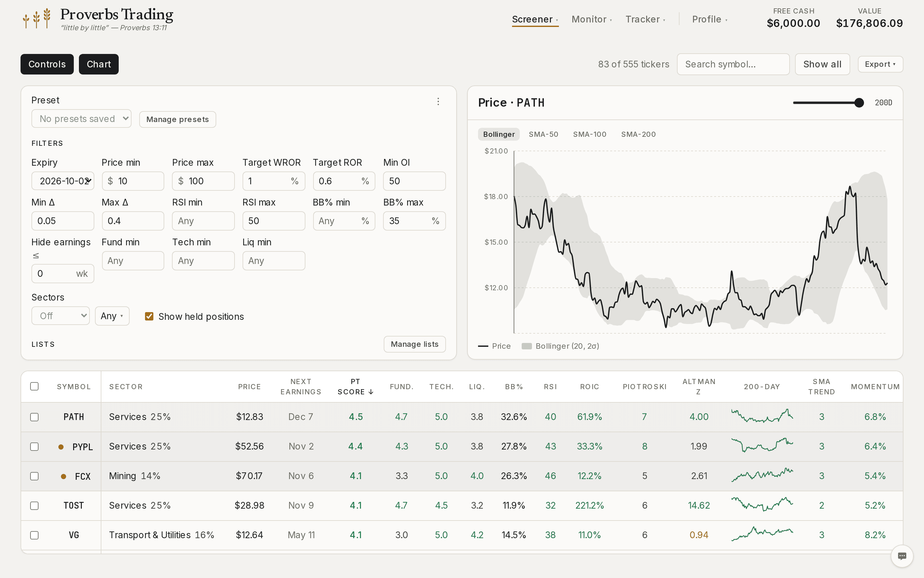Tick the select-all checkbox in table header

pos(34,386)
